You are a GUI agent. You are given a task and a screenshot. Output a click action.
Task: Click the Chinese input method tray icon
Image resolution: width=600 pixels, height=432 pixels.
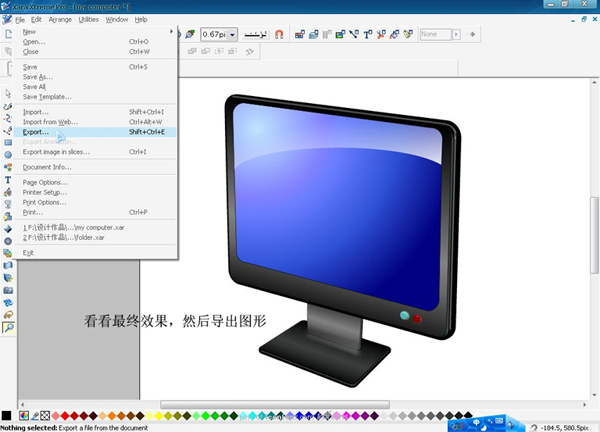pos(476,422)
